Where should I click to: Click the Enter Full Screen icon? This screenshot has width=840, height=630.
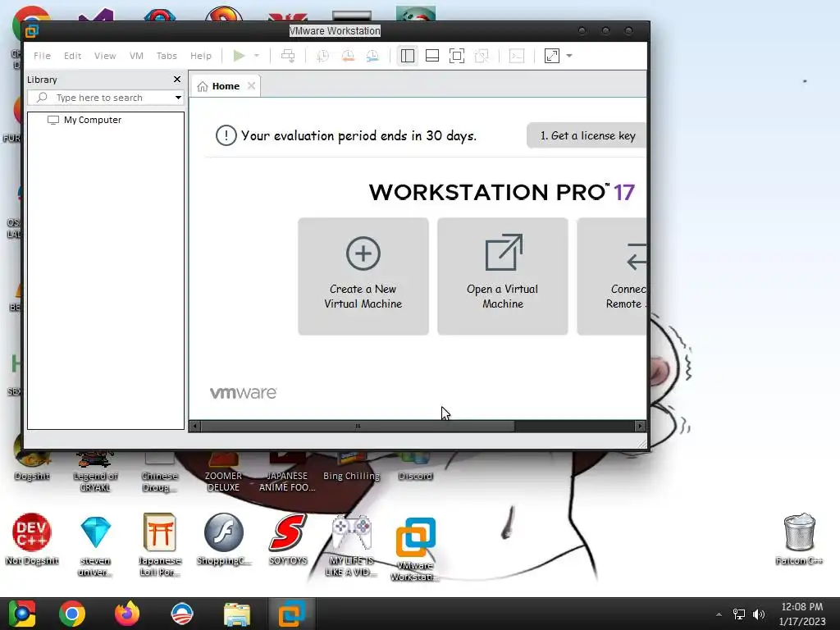pyautogui.click(x=457, y=56)
